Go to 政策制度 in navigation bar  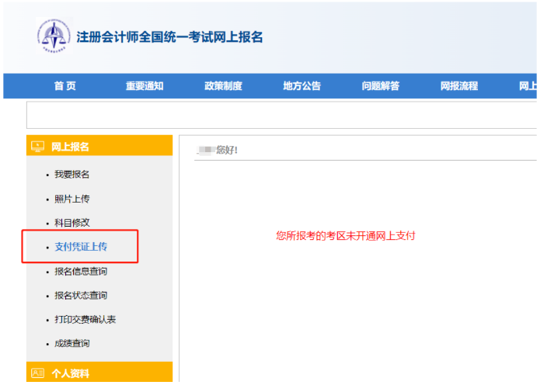pyautogui.click(x=223, y=86)
